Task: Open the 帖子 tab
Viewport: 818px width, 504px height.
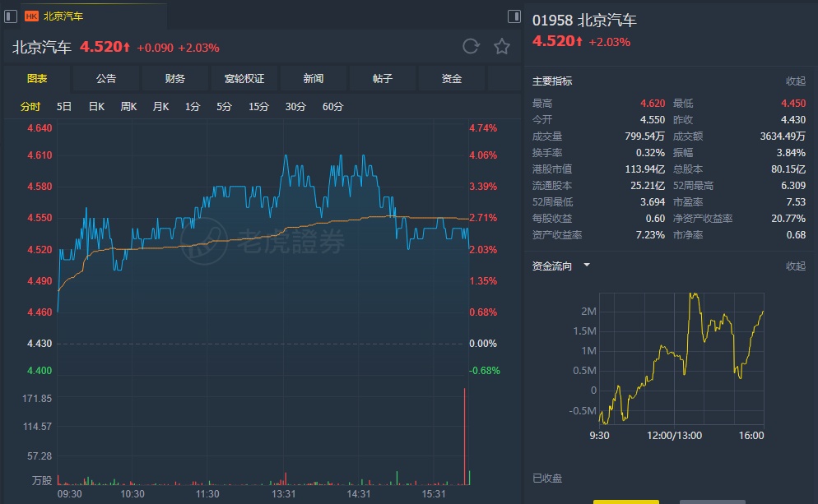Action: click(383, 79)
